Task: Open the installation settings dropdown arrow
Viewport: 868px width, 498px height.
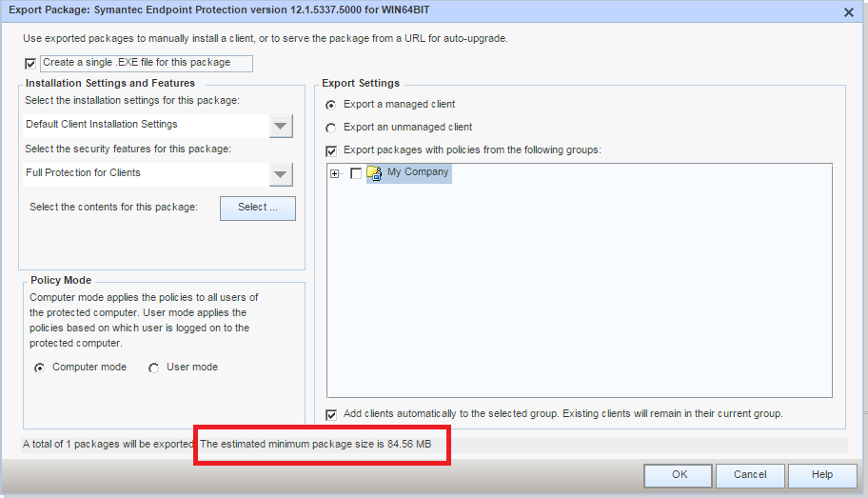Action: 281,126
